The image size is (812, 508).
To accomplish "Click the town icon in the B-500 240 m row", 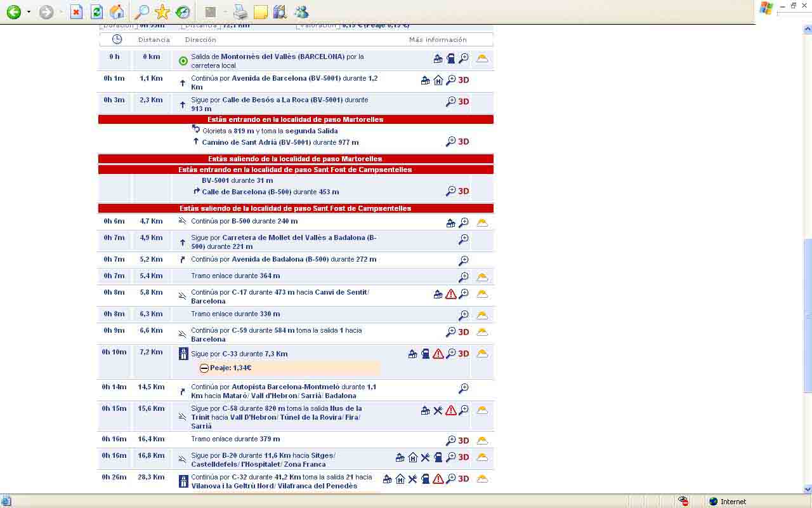I will 450,223.
